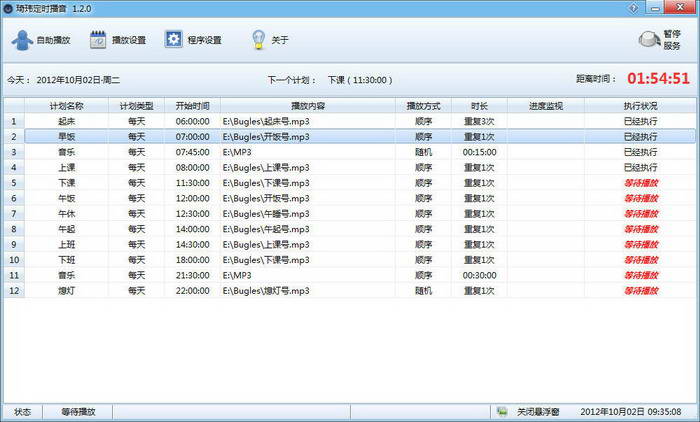Click 暂停服务 pause service button

(659, 40)
